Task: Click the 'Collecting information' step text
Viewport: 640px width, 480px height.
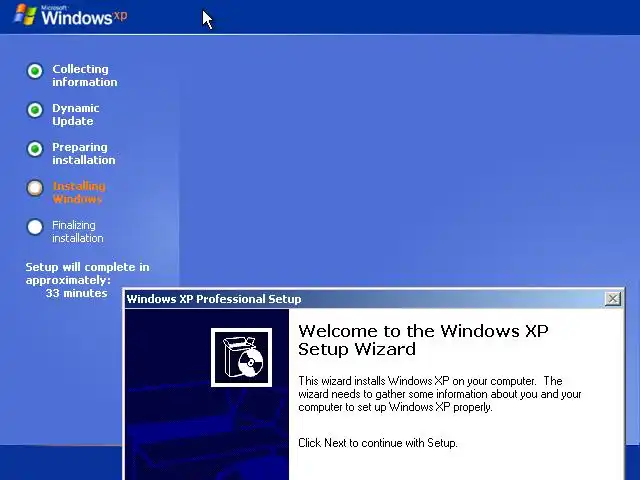Action: tap(84, 76)
